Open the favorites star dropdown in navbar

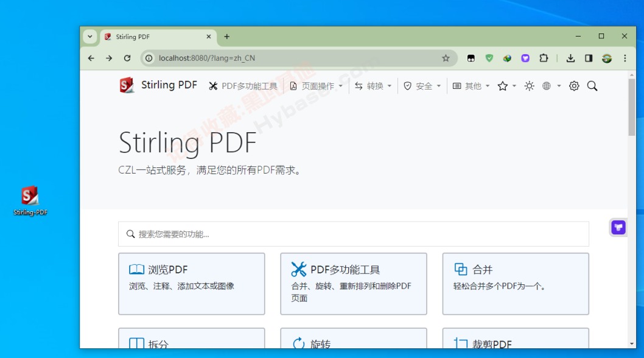(x=507, y=86)
